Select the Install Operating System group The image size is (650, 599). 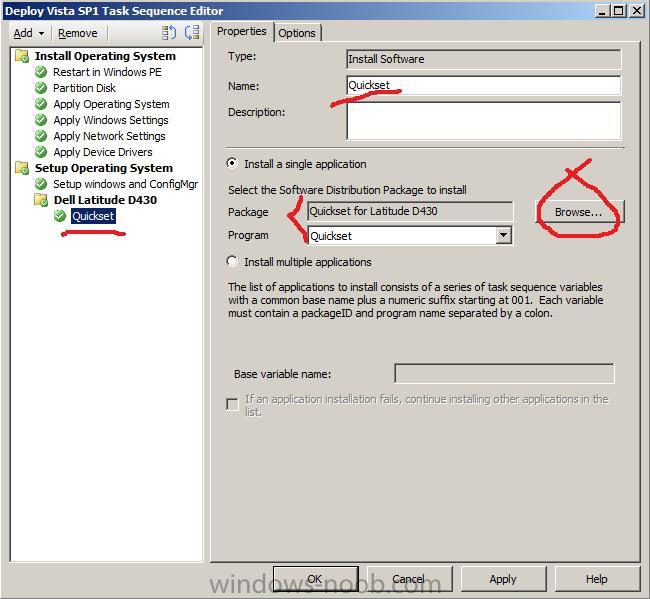[x=105, y=56]
